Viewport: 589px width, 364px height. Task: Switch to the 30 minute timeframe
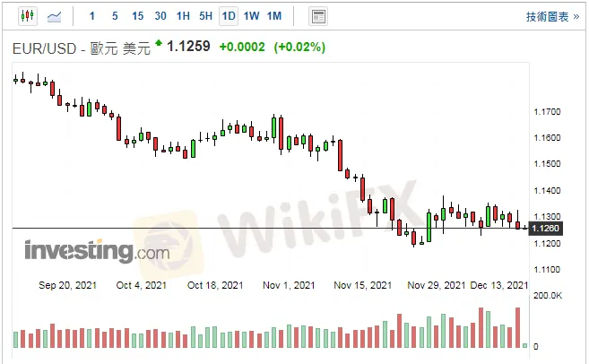click(x=160, y=16)
